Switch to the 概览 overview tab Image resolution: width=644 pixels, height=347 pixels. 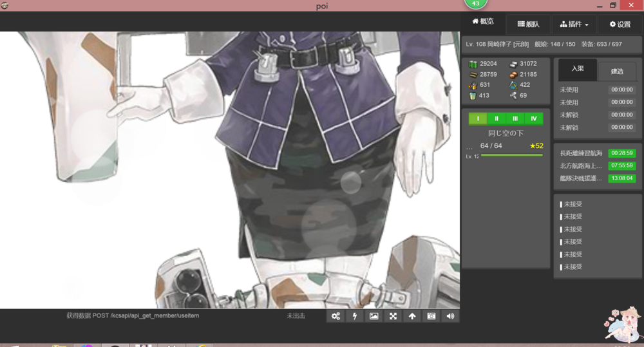pyautogui.click(x=483, y=21)
